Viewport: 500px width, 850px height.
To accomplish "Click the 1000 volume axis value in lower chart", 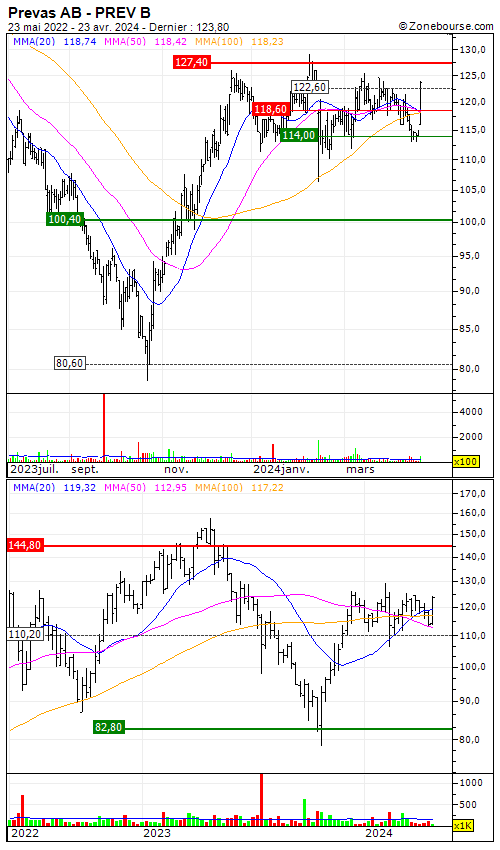I will [x=471, y=782].
